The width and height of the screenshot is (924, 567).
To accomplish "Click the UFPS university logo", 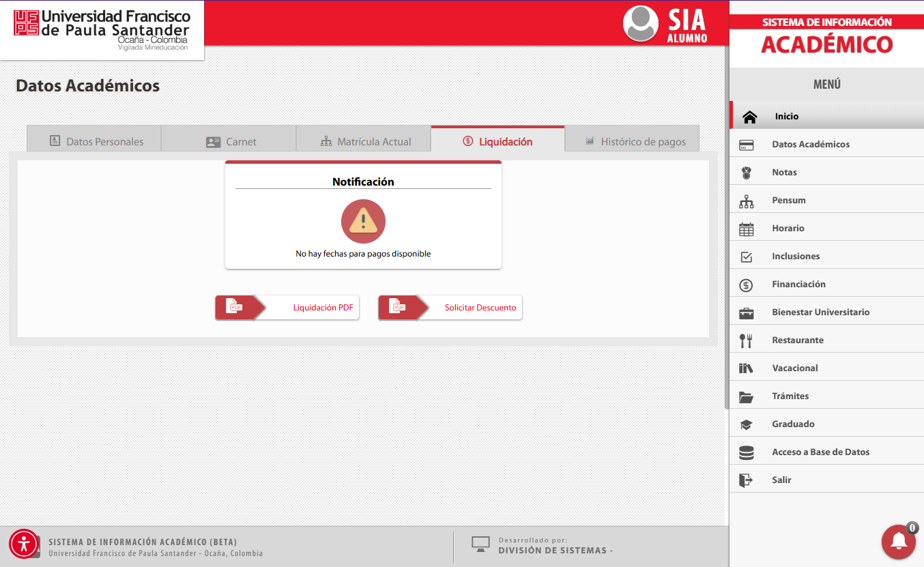I will [102, 30].
